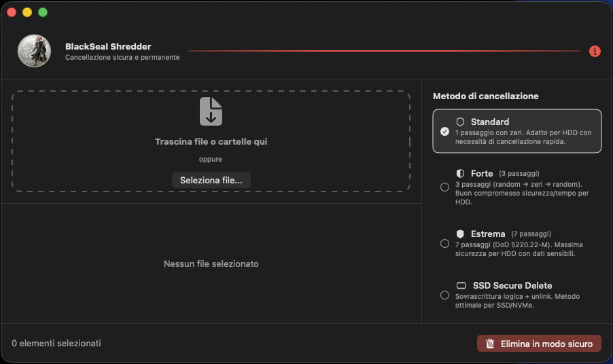Open the red info icon in header
Screen dimensions: 613x364
point(595,51)
